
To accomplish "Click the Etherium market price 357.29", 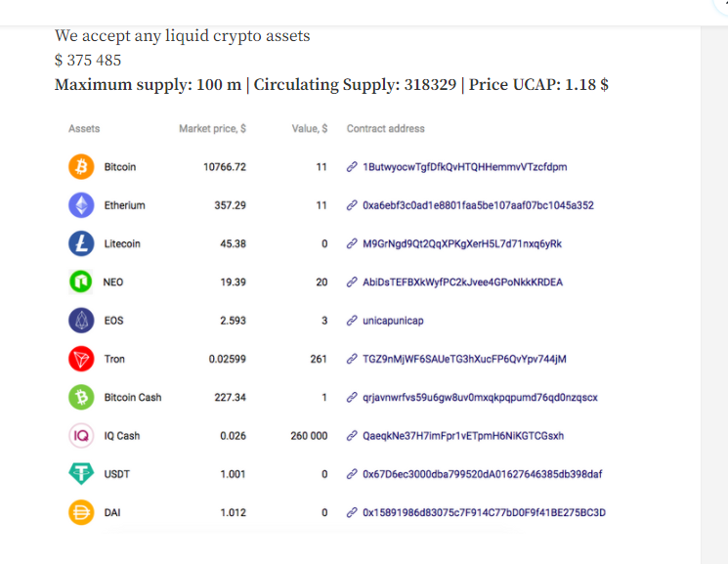I will [231, 205].
